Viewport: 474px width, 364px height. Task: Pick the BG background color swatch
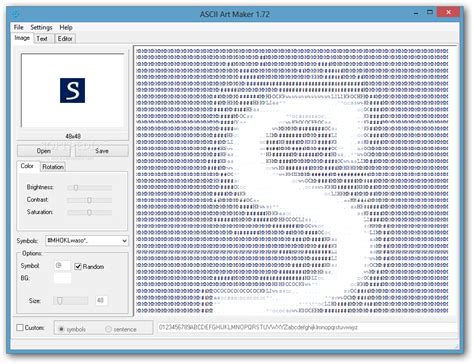(62, 278)
